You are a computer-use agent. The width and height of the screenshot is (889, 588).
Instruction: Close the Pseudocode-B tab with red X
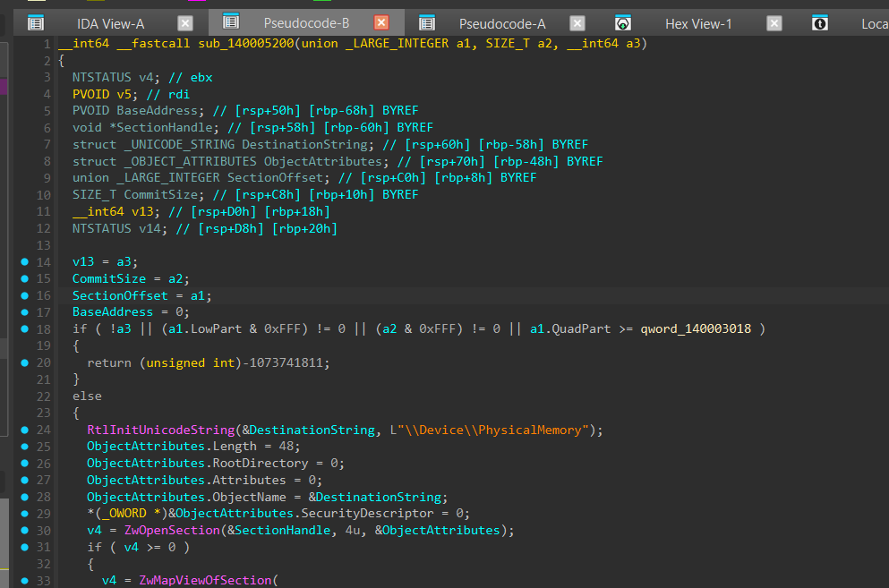381,22
